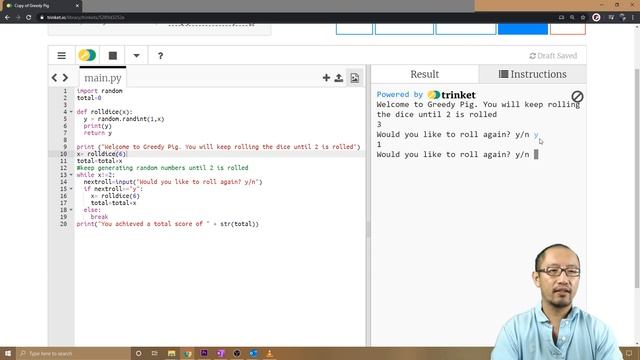This screenshot has height=360, width=640.
Task: Open VLC media player from the taskbar
Action: (269, 353)
